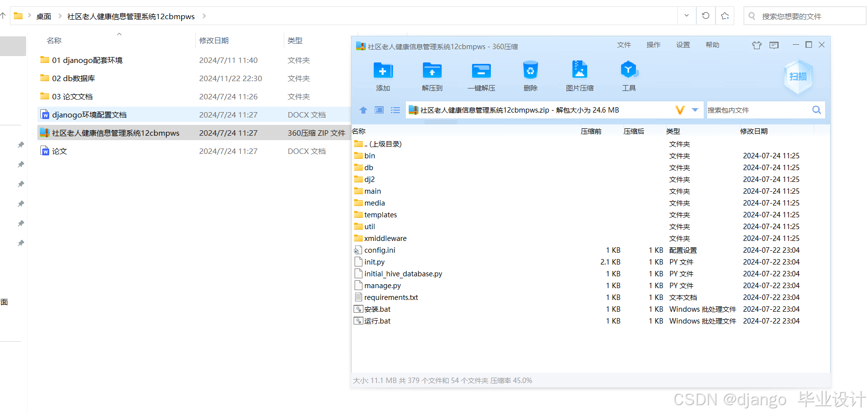Click the 扫描 scan badge in 360压缩
Viewport: 868px width, 414px height.
point(798,77)
